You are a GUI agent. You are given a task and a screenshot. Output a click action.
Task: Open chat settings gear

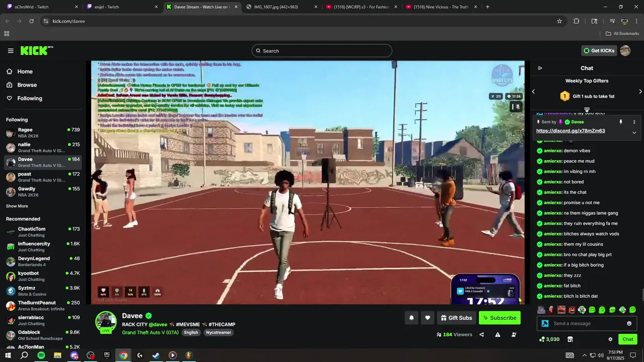click(610, 339)
